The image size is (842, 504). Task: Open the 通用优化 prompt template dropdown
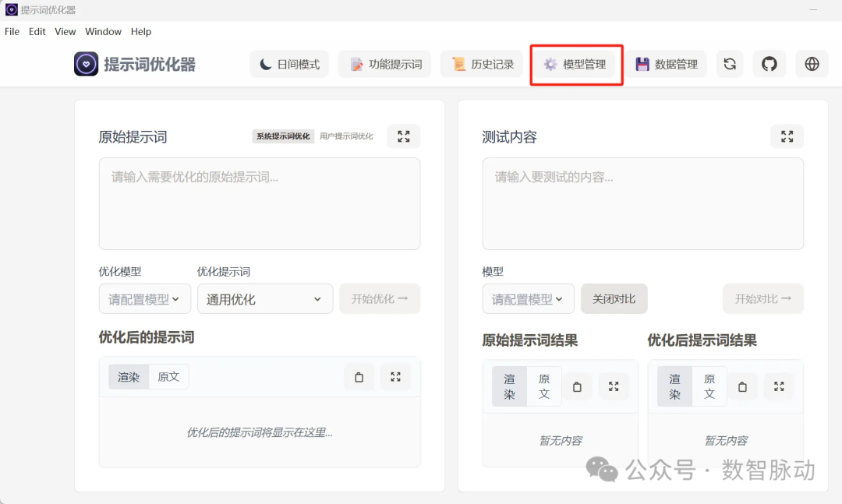265,298
